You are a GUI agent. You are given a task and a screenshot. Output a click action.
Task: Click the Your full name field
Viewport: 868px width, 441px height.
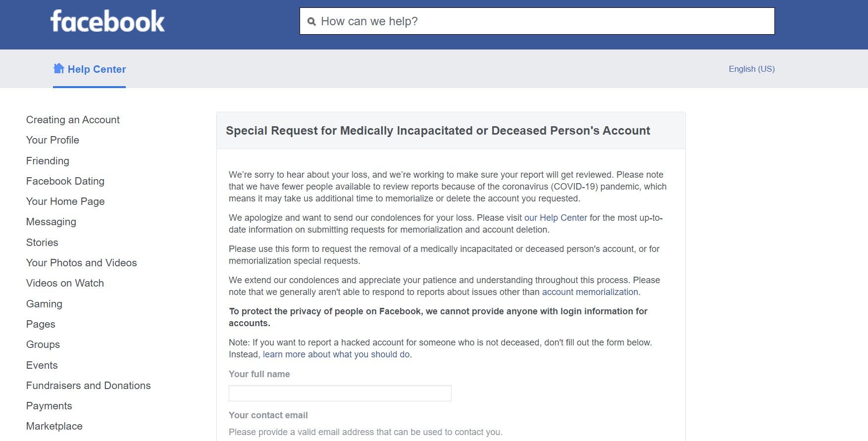click(x=340, y=393)
